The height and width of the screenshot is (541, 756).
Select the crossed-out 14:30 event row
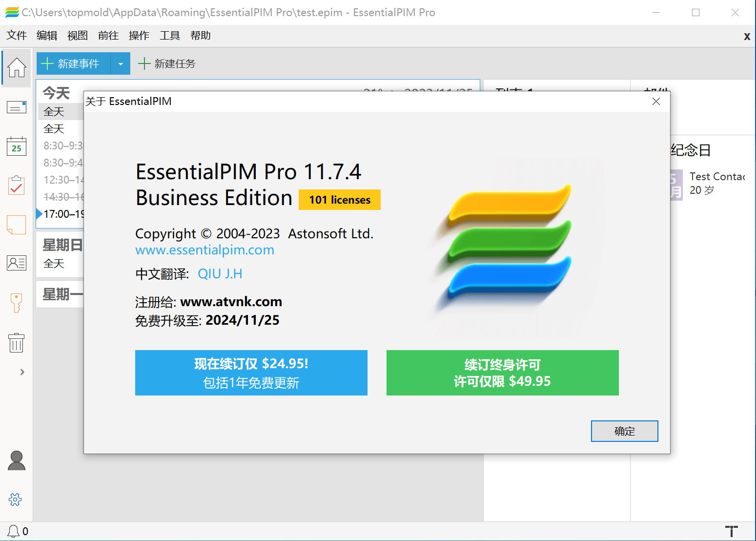(63, 197)
